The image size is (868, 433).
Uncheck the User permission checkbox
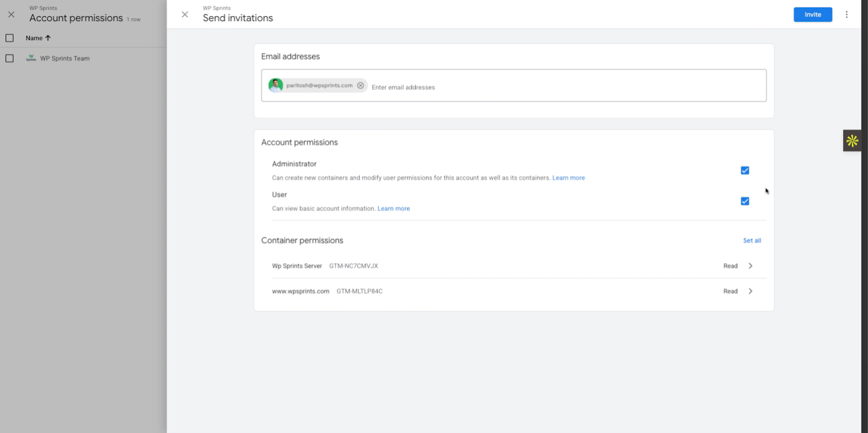tap(745, 201)
